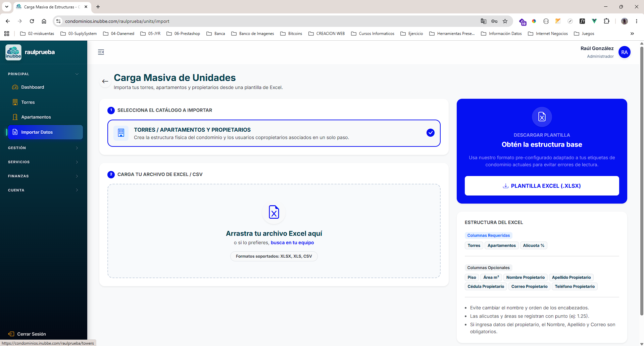644x346 pixels.
Task: Bookmark this page with the star icon
Action: click(x=505, y=21)
